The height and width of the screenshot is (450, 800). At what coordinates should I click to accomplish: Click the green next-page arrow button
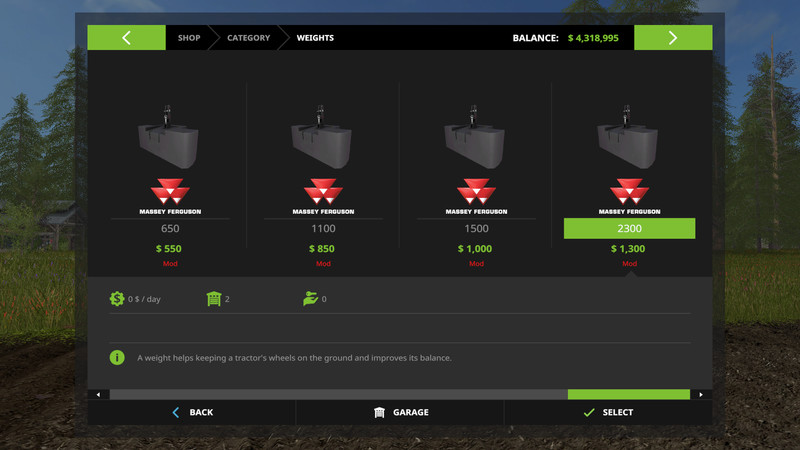point(673,38)
